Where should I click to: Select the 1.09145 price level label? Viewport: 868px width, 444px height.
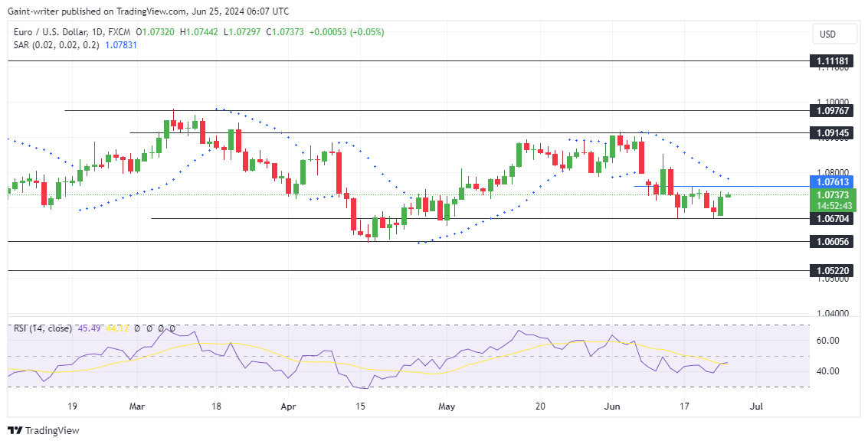tap(831, 132)
